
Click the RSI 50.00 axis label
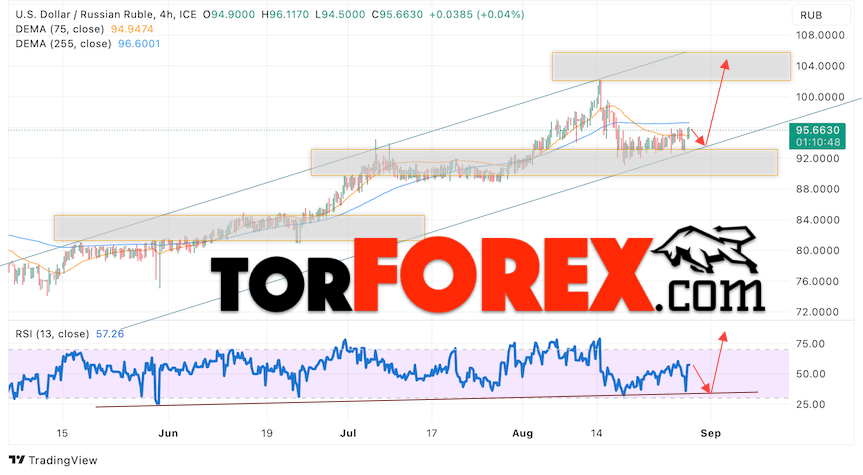coord(811,374)
